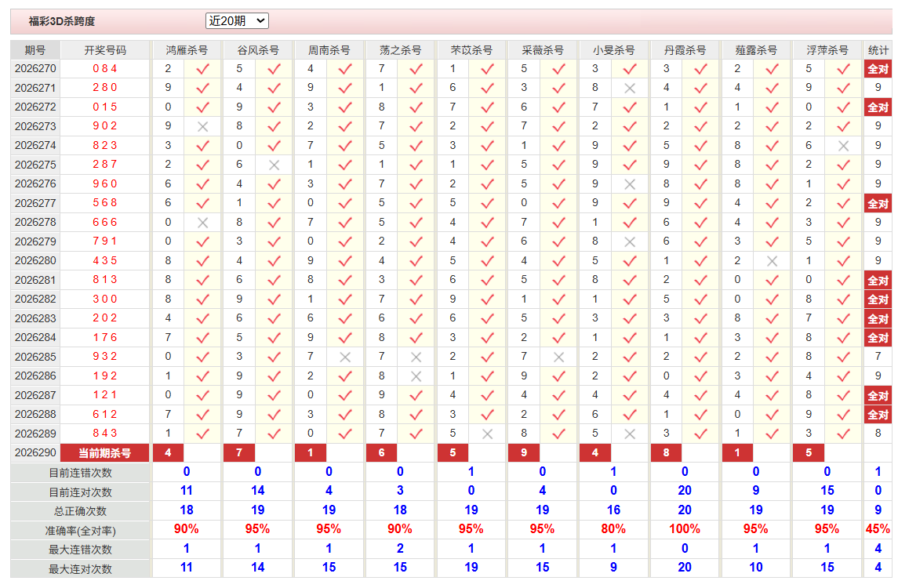This screenshot has width=898, height=588.
Task: Click the 统计 column header
Action: [878, 50]
